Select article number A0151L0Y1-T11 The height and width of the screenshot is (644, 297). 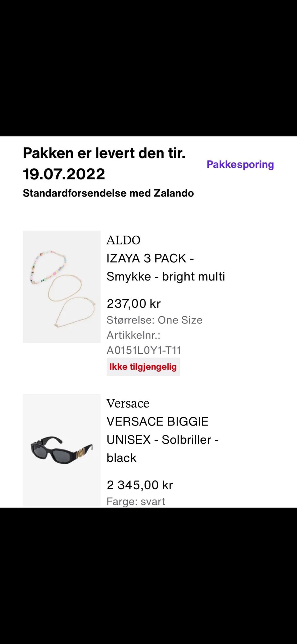tap(144, 350)
